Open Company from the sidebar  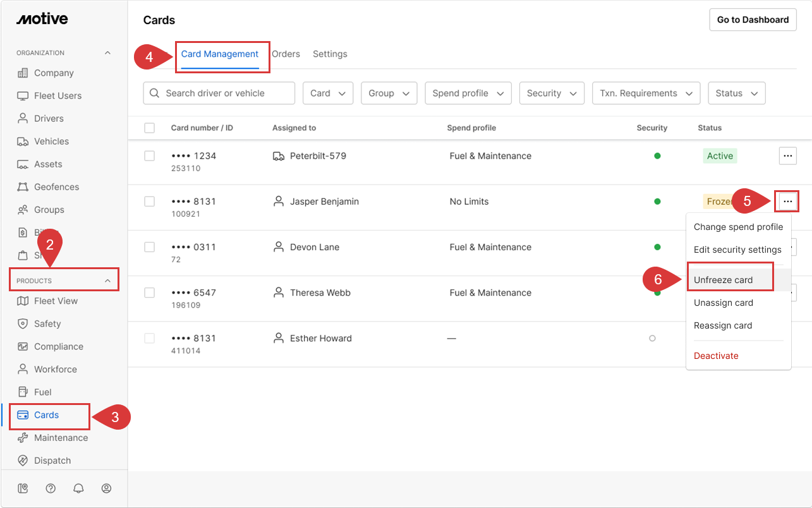[54, 73]
